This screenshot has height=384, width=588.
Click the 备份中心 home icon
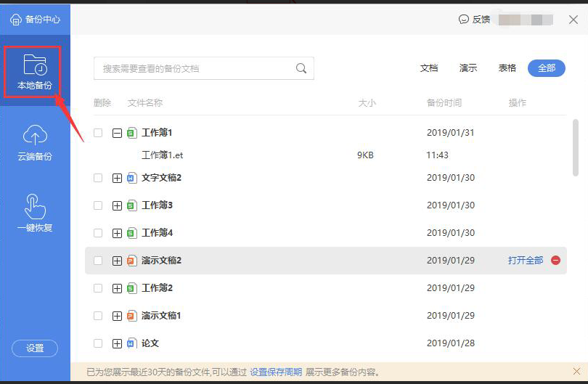pos(15,20)
